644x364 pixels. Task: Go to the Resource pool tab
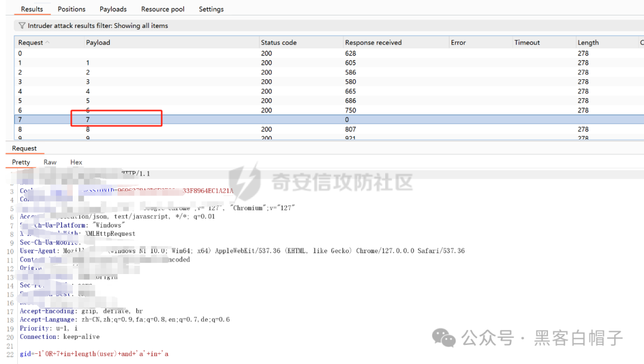click(163, 9)
